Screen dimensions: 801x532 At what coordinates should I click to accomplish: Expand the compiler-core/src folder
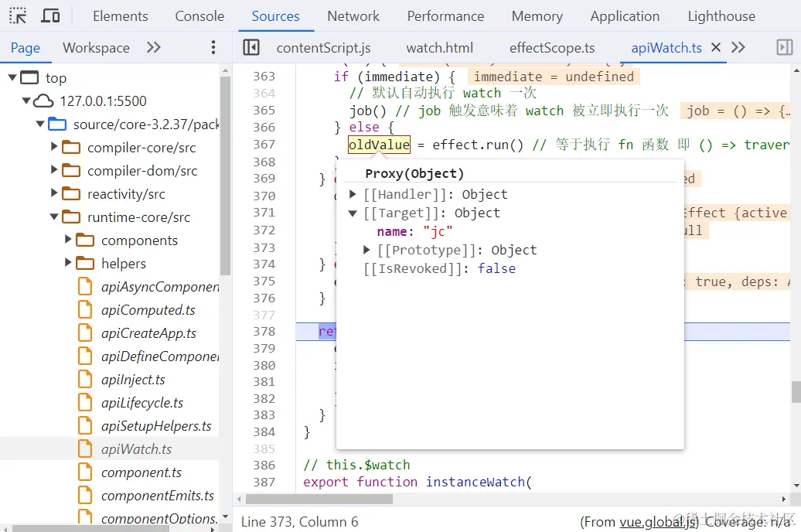tap(54, 147)
